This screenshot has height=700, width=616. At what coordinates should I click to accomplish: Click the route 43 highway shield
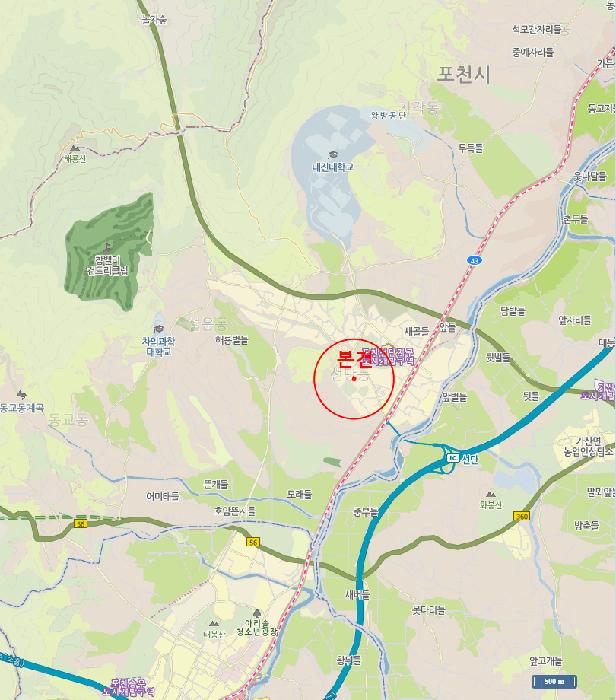click(472, 260)
